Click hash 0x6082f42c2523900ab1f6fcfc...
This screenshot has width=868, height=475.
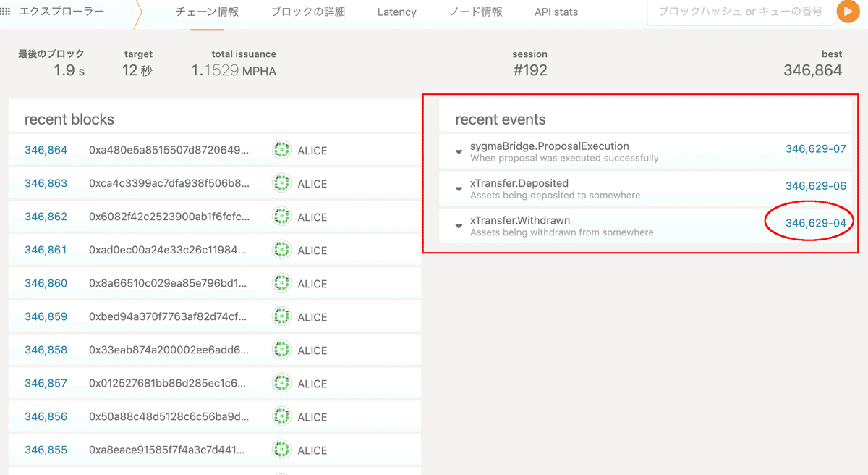point(169,217)
